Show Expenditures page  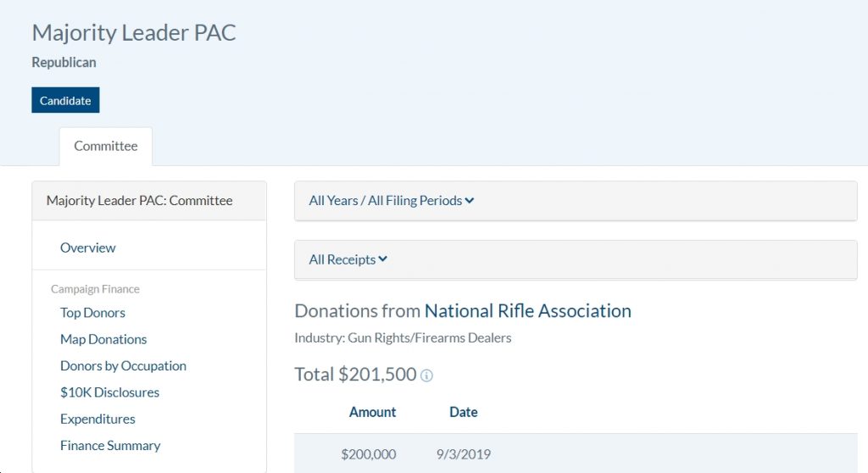(97, 419)
